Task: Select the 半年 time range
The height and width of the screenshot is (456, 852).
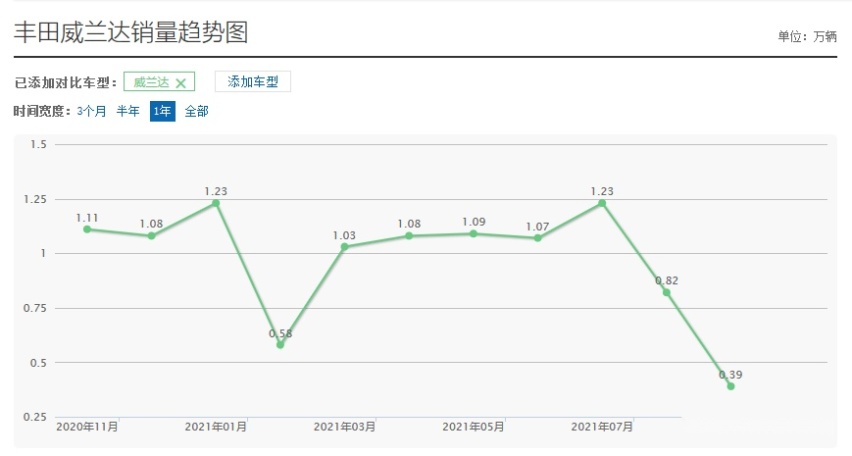Action: coord(128,111)
